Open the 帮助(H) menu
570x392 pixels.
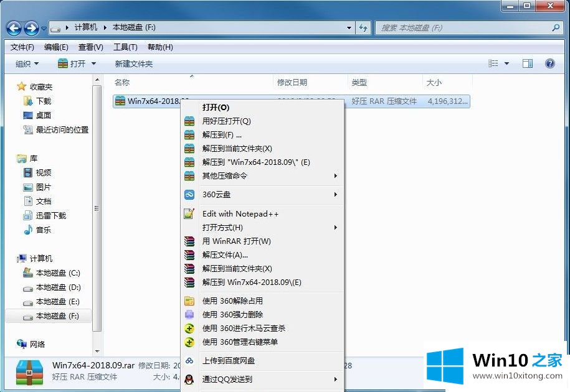coord(160,47)
